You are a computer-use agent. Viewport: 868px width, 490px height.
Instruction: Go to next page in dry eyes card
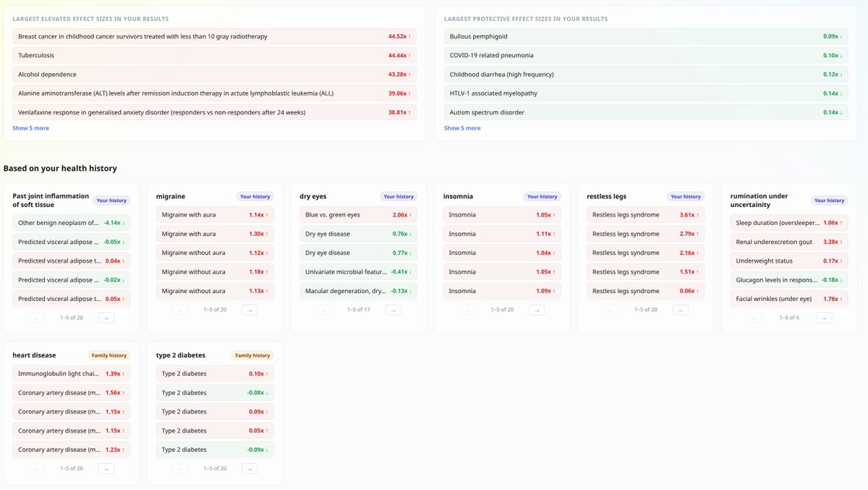[393, 310]
